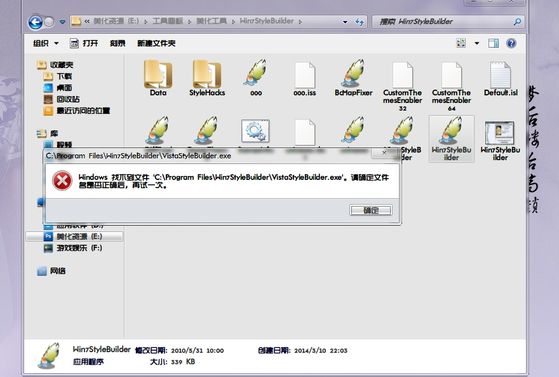Select the CustomThemesEnabler32 file icon
The image size is (559, 377).
point(402,75)
